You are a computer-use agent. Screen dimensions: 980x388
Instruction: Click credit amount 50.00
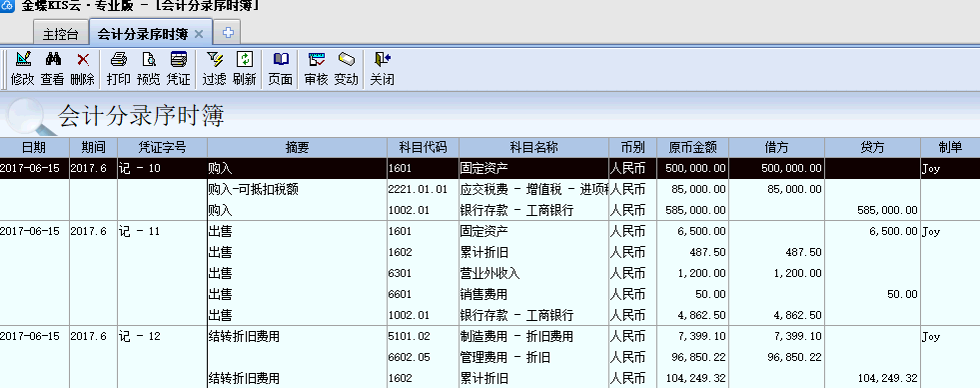click(x=903, y=294)
